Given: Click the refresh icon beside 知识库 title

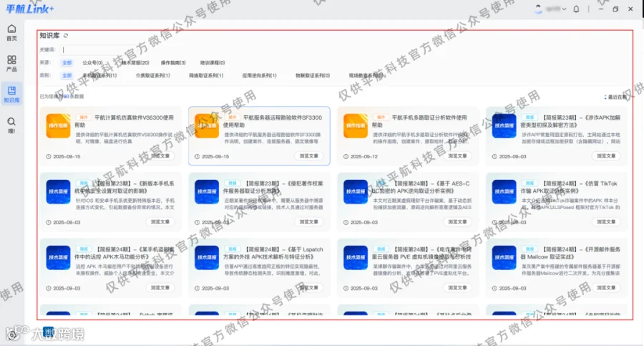Looking at the screenshot, I should 66,36.
